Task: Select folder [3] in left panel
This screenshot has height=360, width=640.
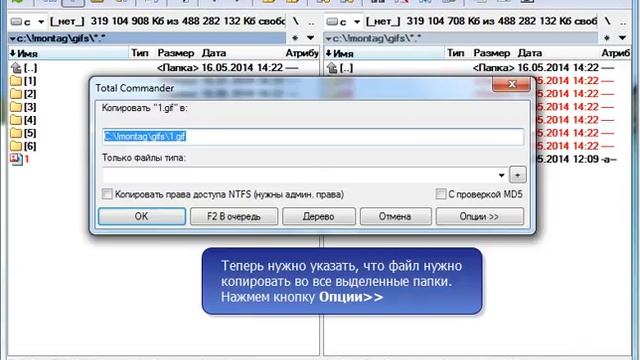Action: [x=23, y=107]
